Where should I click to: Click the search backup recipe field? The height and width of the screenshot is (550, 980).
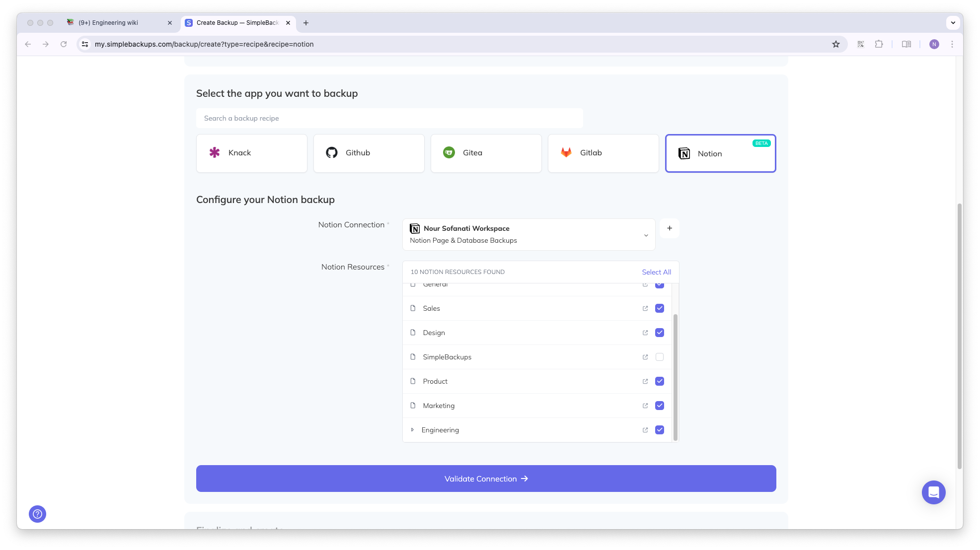click(x=389, y=118)
